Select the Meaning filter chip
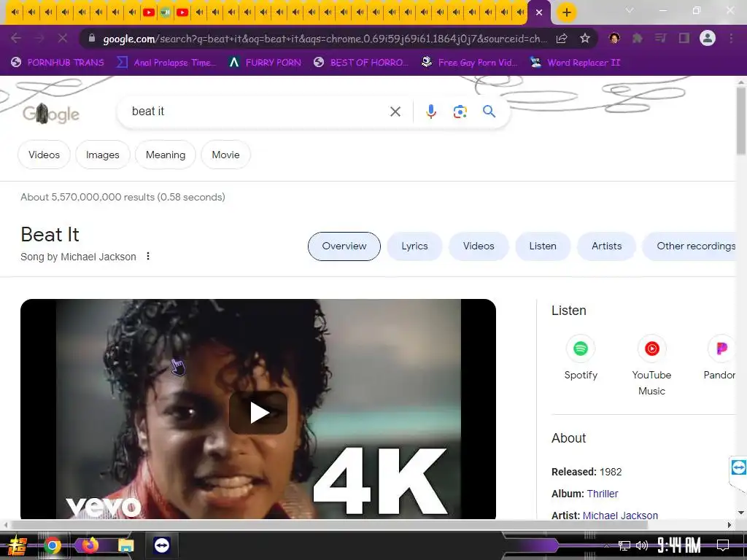The image size is (747, 560). tap(166, 155)
